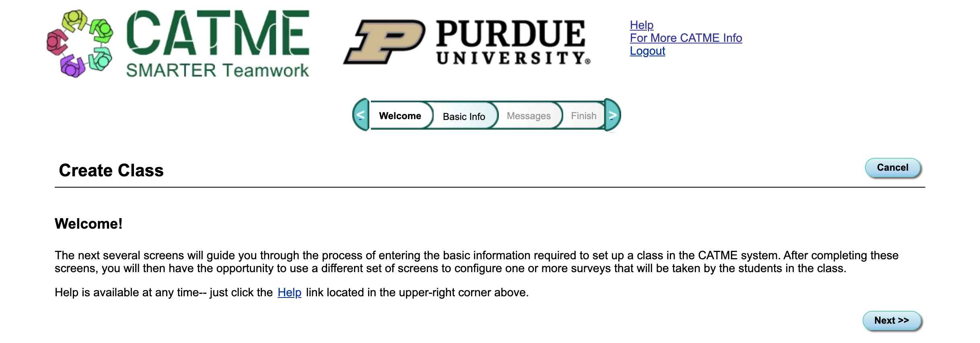This screenshot has height=343, width=980.
Task: Log out via the Logout link
Action: 647,51
